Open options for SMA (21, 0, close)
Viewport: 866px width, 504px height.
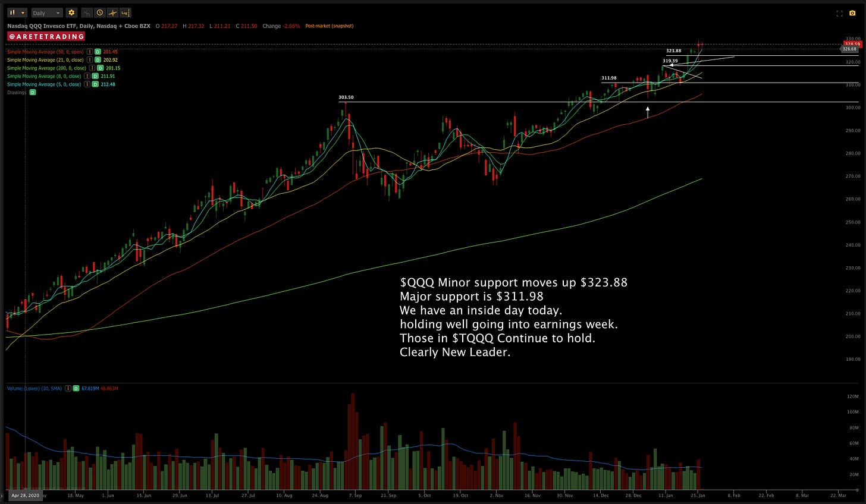(x=90, y=60)
